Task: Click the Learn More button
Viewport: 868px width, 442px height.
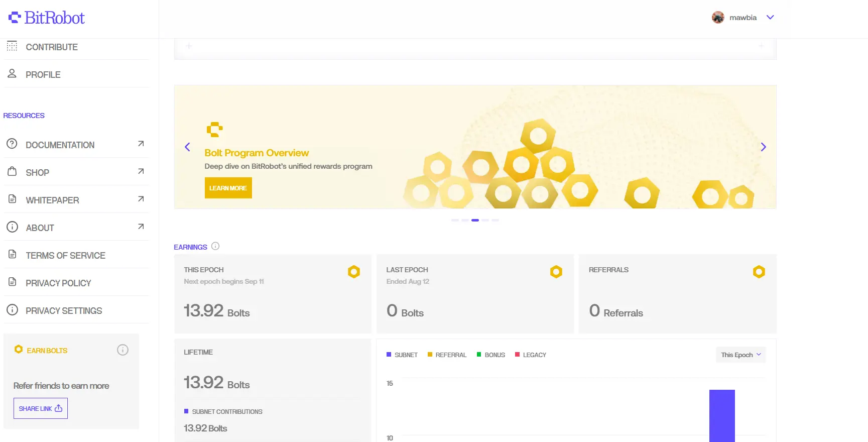Action: click(228, 188)
